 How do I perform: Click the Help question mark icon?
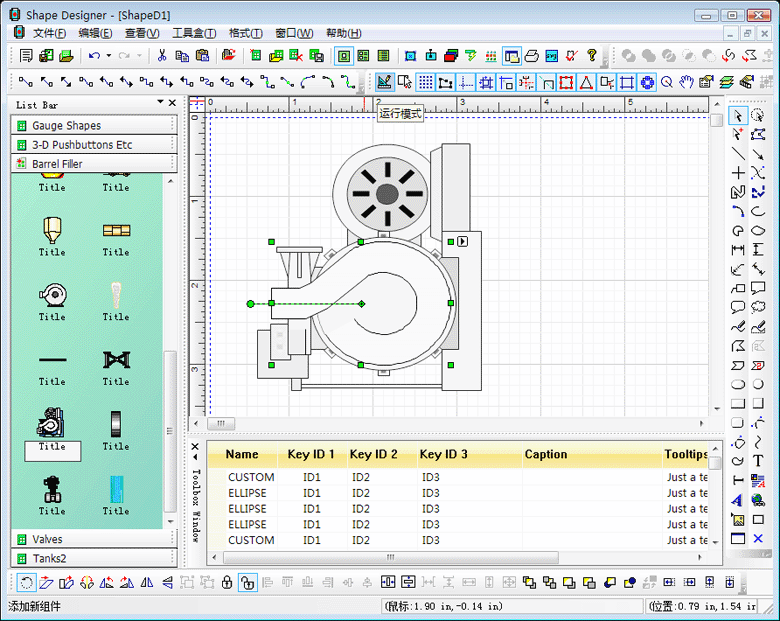[x=591, y=56]
